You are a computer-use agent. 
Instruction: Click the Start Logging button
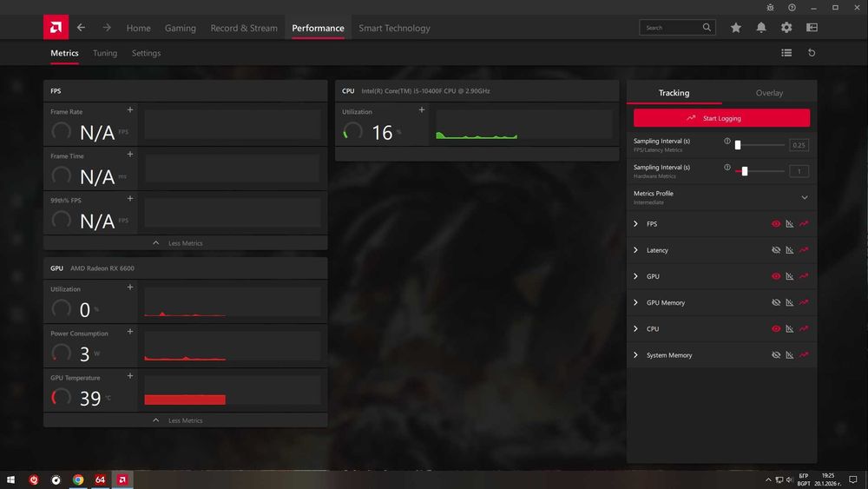point(722,118)
